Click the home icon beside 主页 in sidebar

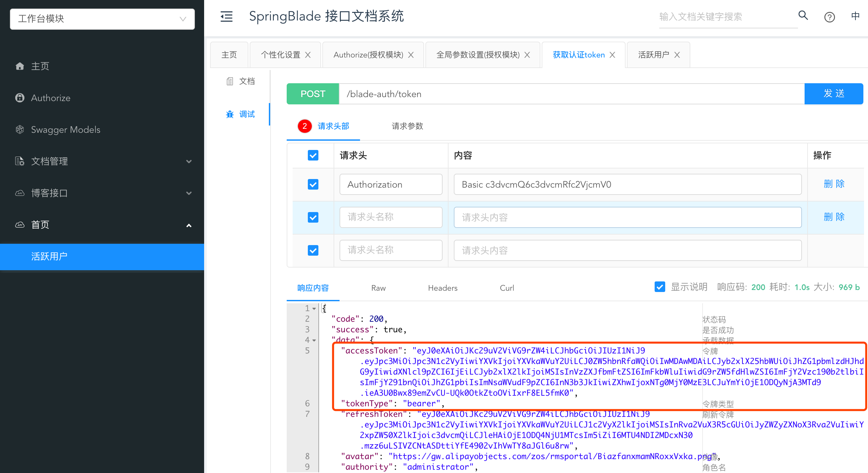pos(20,66)
